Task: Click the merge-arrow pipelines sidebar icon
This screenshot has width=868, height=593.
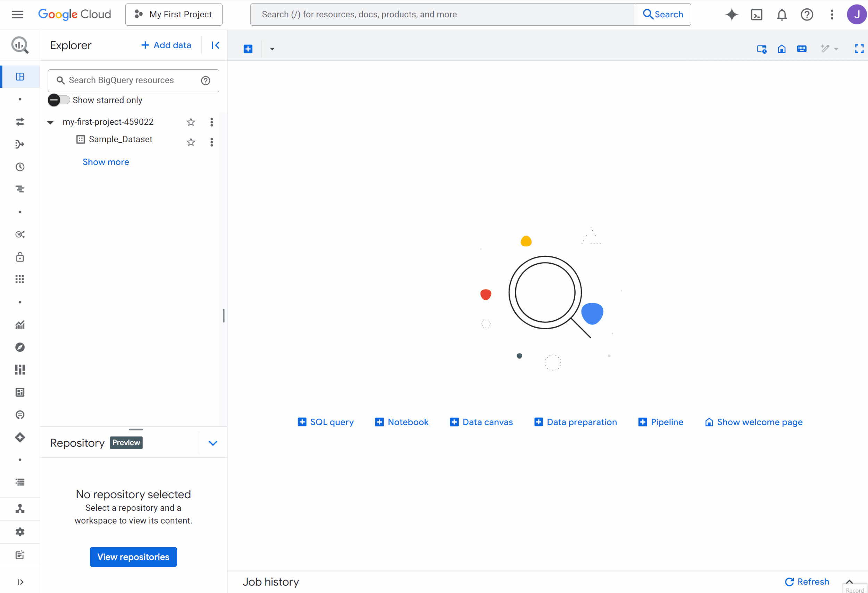Action: point(20,144)
